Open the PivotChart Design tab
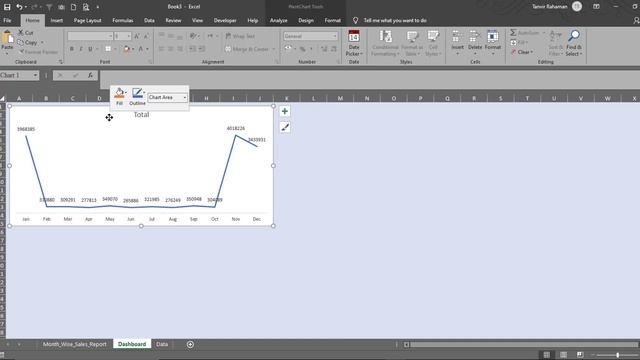The height and width of the screenshot is (360, 640). coord(306,20)
